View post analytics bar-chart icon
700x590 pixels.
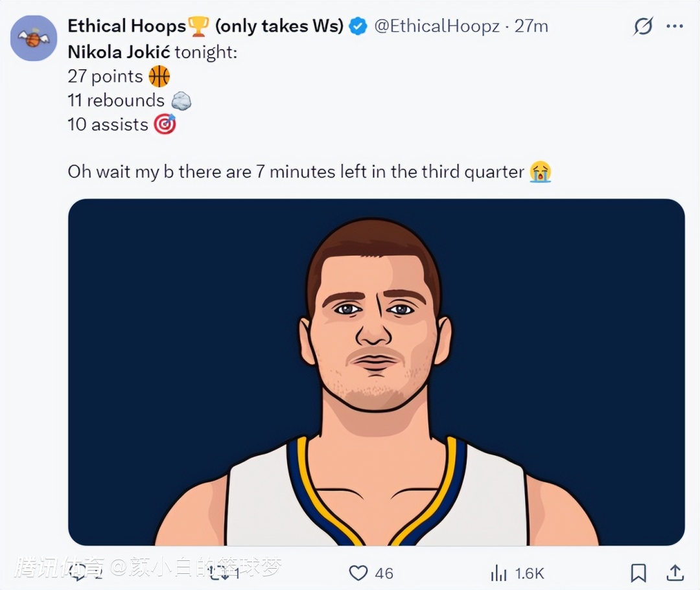click(498, 573)
